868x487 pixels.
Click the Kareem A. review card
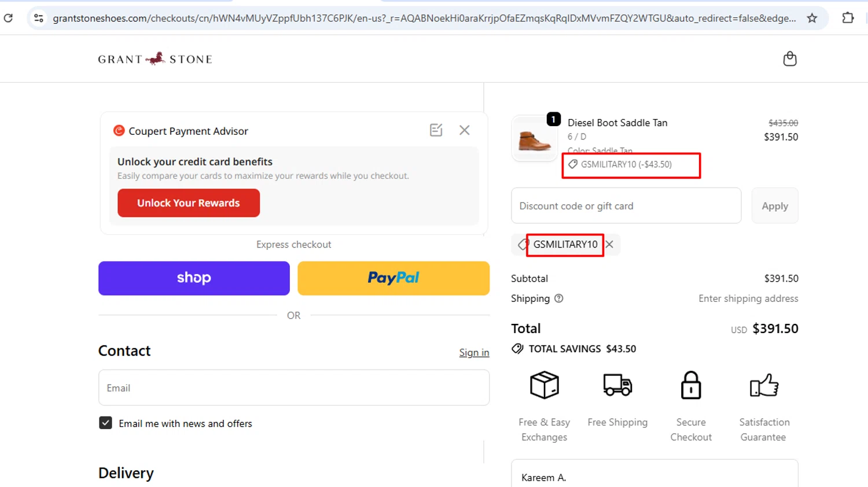654,473
